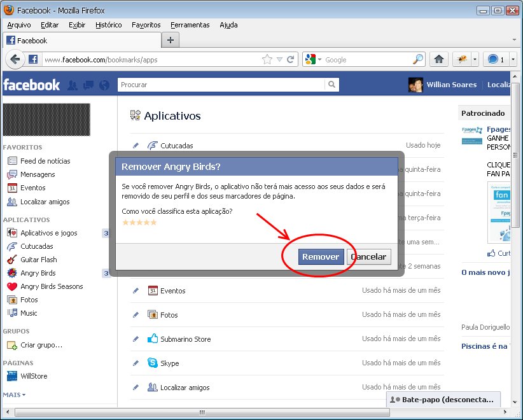
Task: Click the horizontal scrollbar thumb
Action: (x=202, y=412)
